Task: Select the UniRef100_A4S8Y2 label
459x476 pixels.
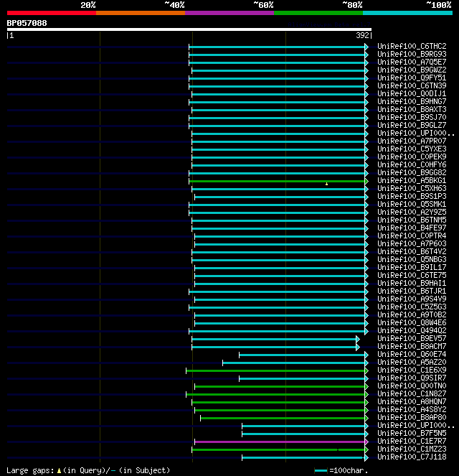Action: (412, 409)
